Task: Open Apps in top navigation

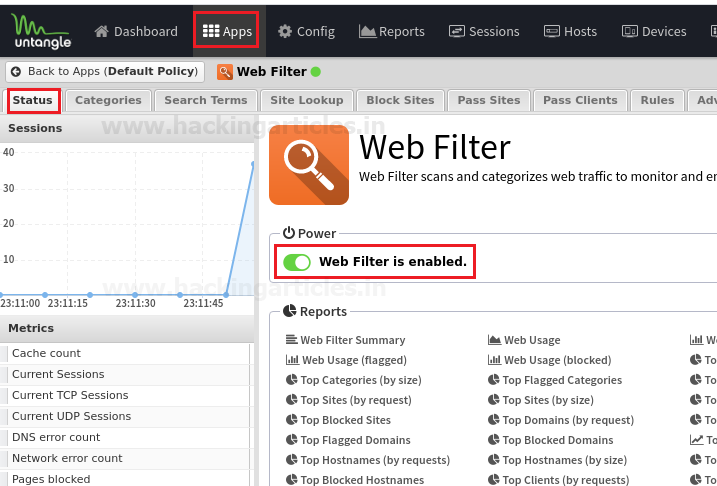Action: pos(227,31)
